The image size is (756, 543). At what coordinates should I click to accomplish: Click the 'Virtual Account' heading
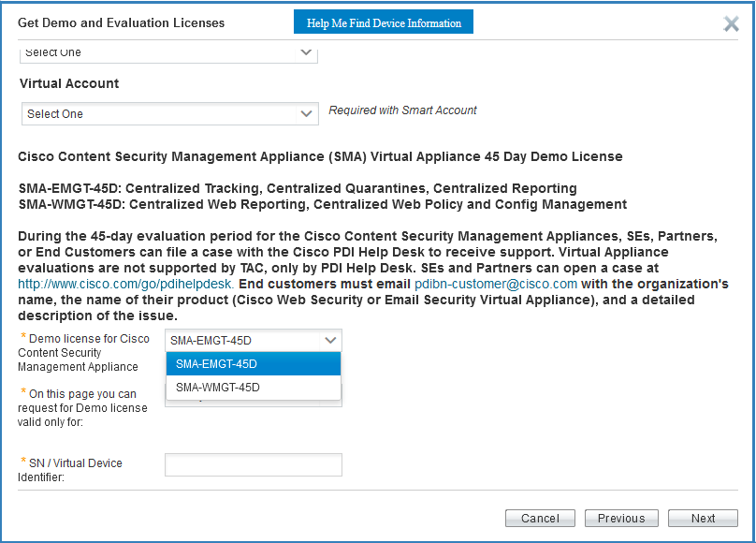pyautogui.click(x=69, y=83)
